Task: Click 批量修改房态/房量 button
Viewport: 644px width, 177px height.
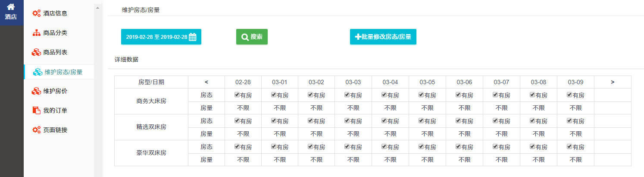Action: 383,37
